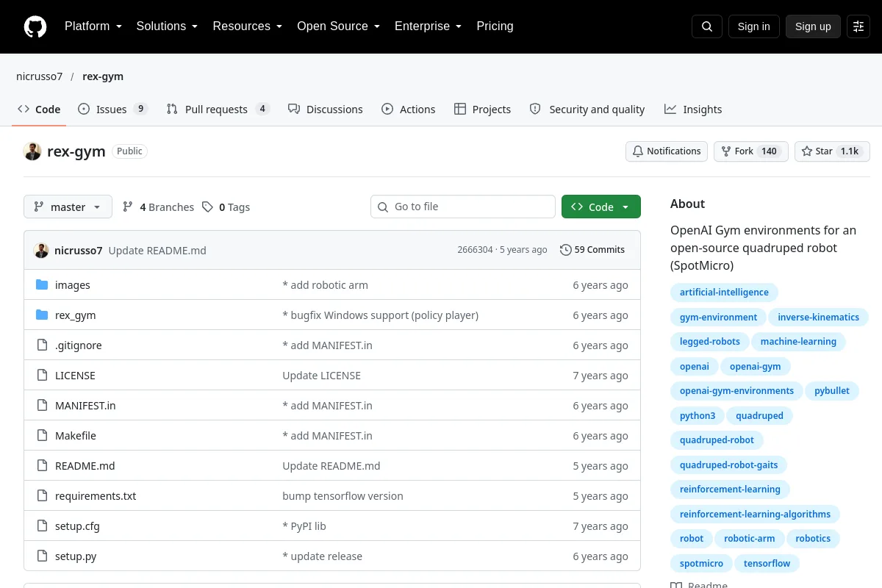Open the Pull requests tab
The image size is (882, 588).
(218, 110)
